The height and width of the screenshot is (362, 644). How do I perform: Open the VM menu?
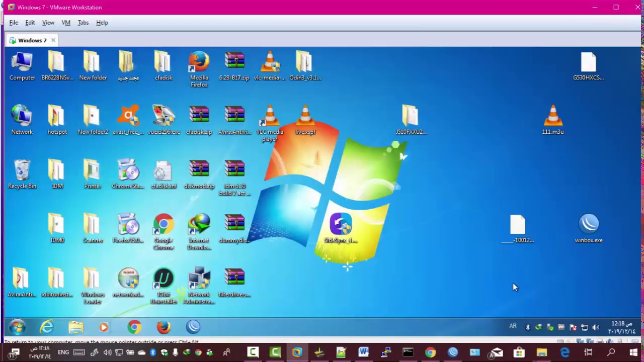[x=66, y=23]
